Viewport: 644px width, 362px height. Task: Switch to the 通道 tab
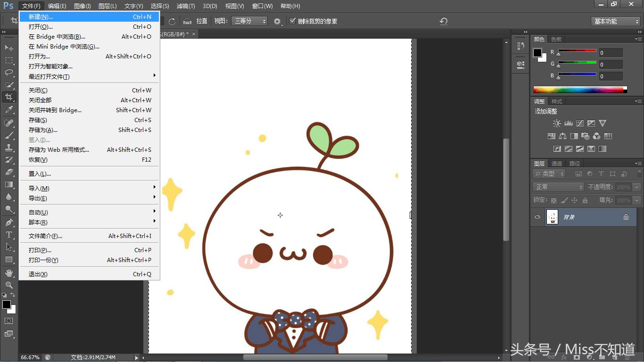click(557, 164)
